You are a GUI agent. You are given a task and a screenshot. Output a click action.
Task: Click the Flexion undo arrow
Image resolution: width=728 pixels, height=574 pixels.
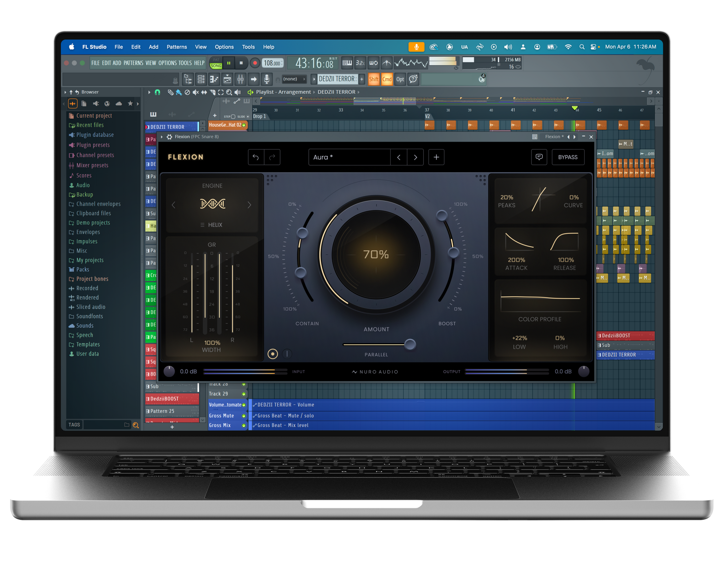coord(256,157)
